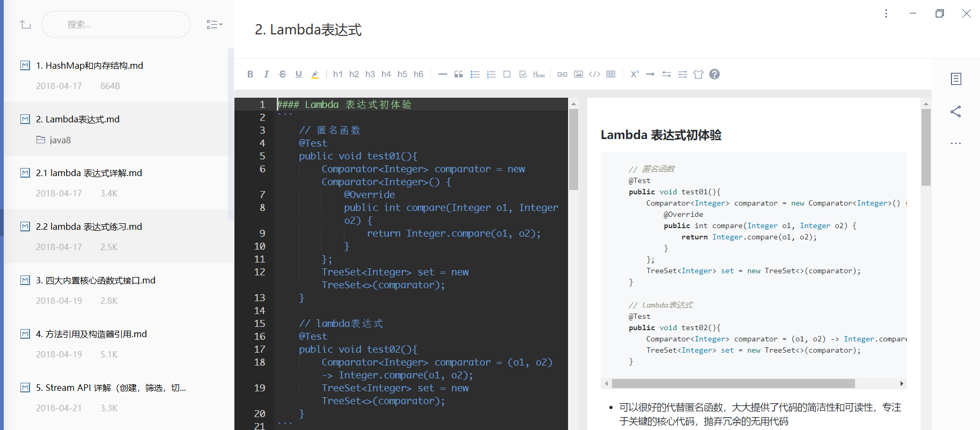Viewport: 980px width, 430px height.
Task: Click the arrows with lines toolbar icon
Action: tap(682, 74)
